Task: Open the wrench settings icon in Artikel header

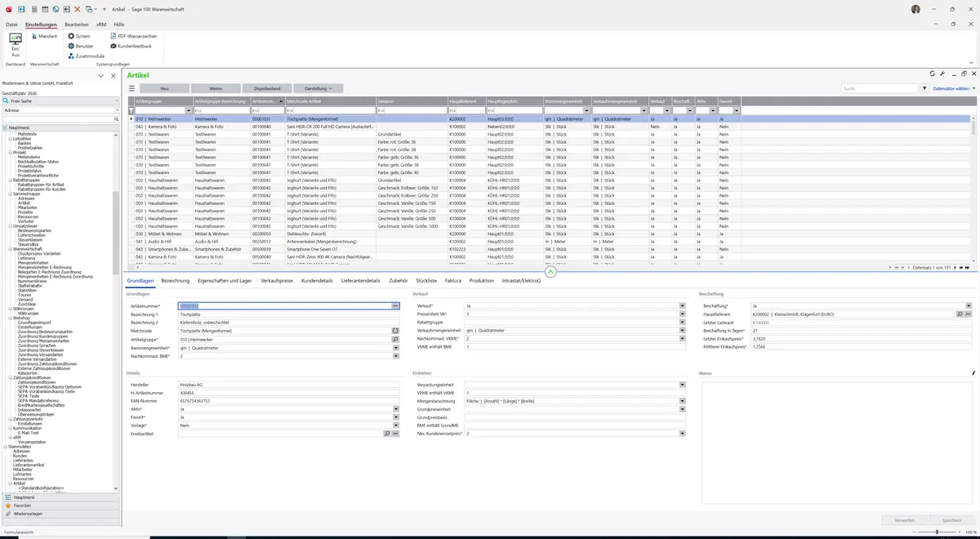Action: (942, 74)
